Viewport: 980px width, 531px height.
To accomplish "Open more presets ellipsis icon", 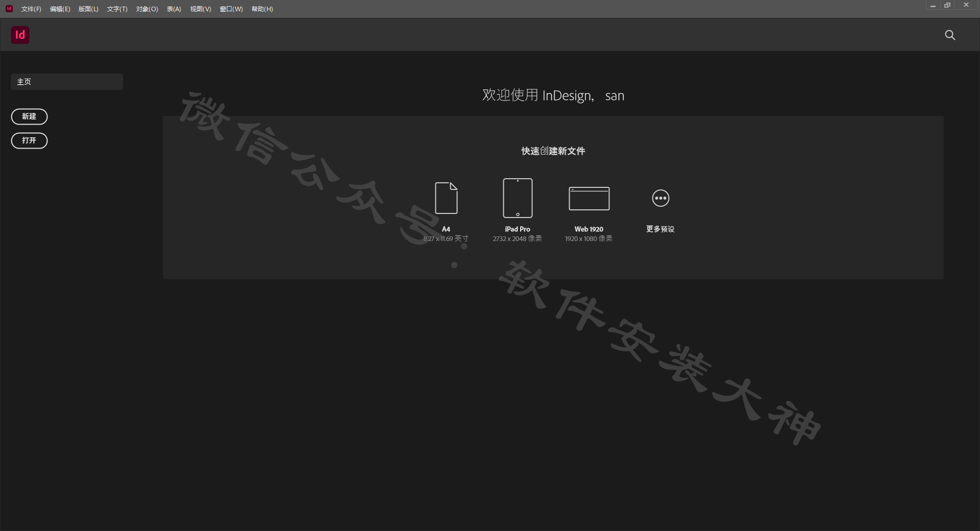I will point(660,198).
